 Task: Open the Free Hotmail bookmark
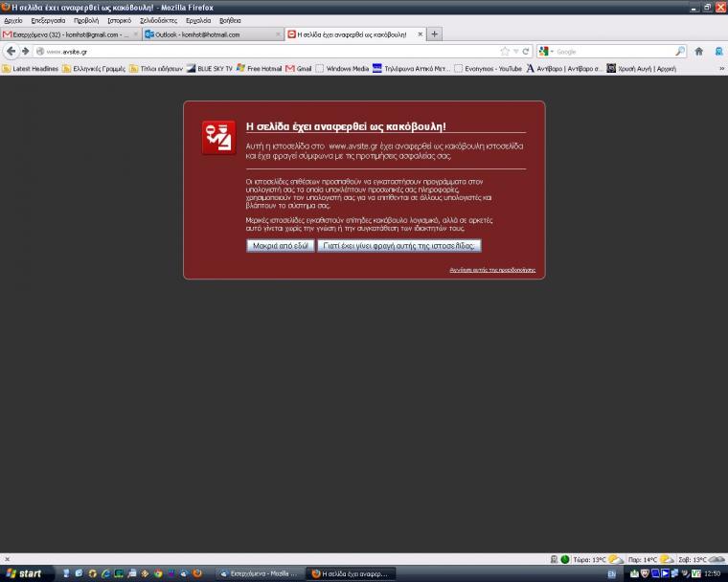(x=259, y=69)
